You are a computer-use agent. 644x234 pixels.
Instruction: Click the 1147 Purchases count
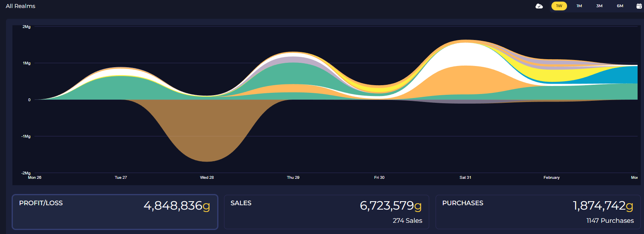pos(610,221)
